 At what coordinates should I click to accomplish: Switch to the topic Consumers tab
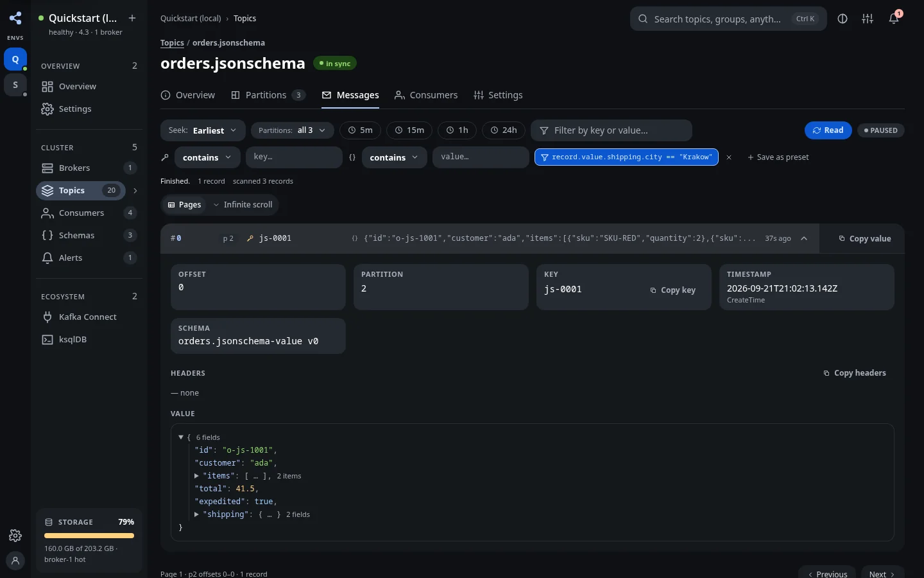pos(426,95)
